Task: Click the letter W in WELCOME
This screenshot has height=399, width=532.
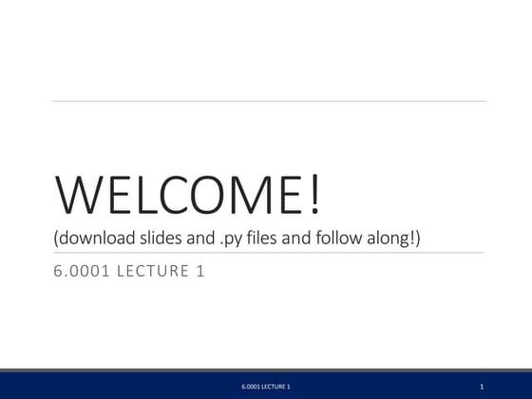Action: click(x=80, y=195)
